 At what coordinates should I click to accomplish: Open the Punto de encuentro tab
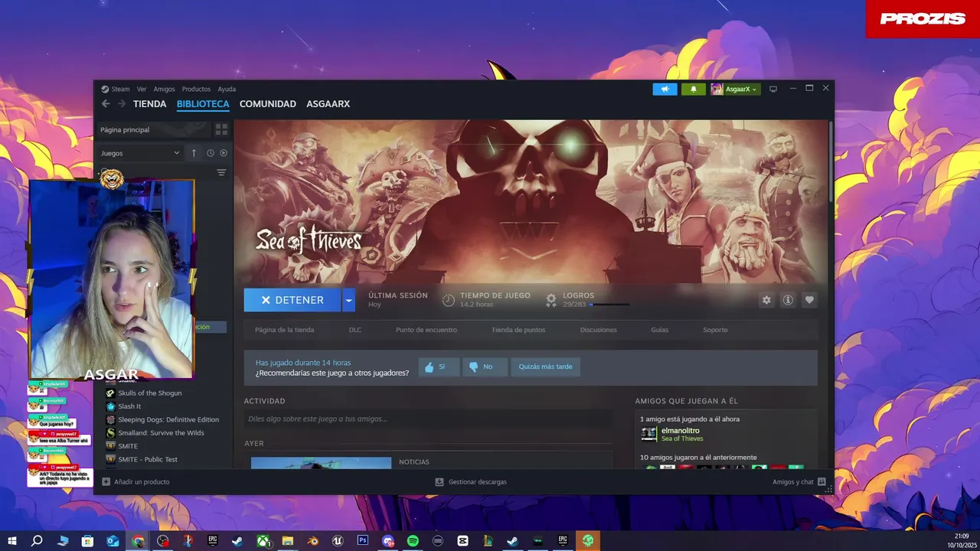(426, 330)
